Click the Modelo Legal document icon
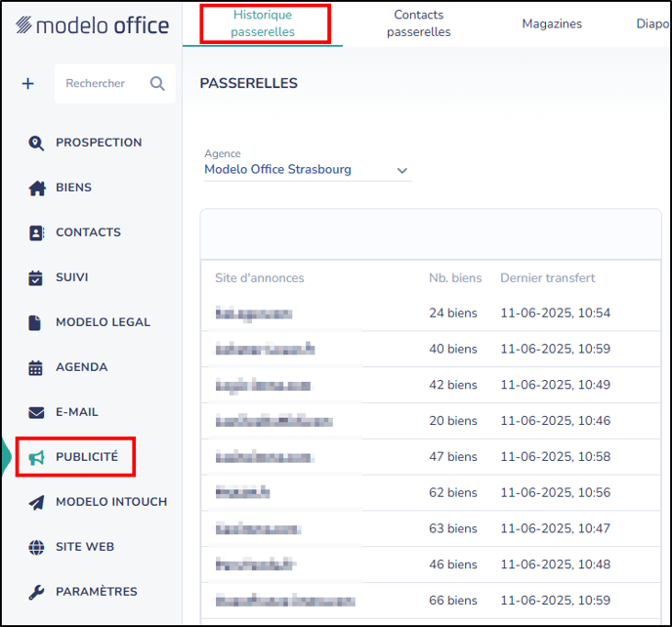The width and height of the screenshot is (672, 627). click(x=35, y=322)
